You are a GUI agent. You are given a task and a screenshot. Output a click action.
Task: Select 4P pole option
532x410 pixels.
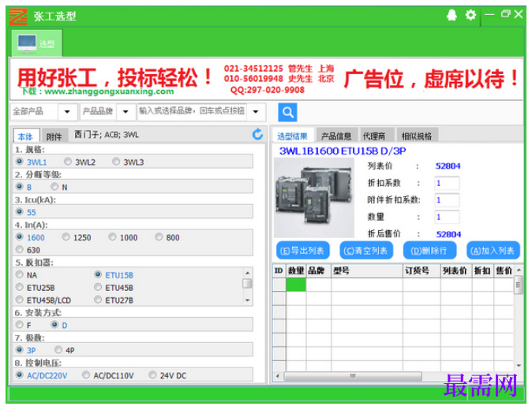pyautogui.click(x=58, y=350)
